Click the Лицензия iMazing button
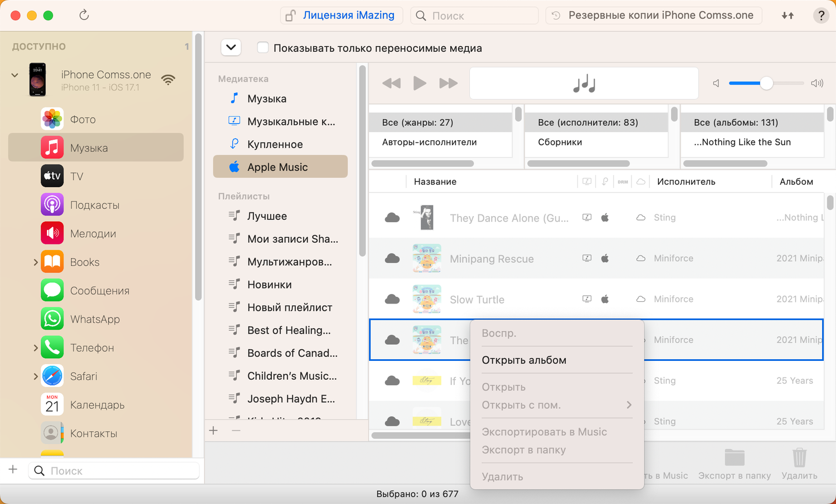 (x=341, y=16)
